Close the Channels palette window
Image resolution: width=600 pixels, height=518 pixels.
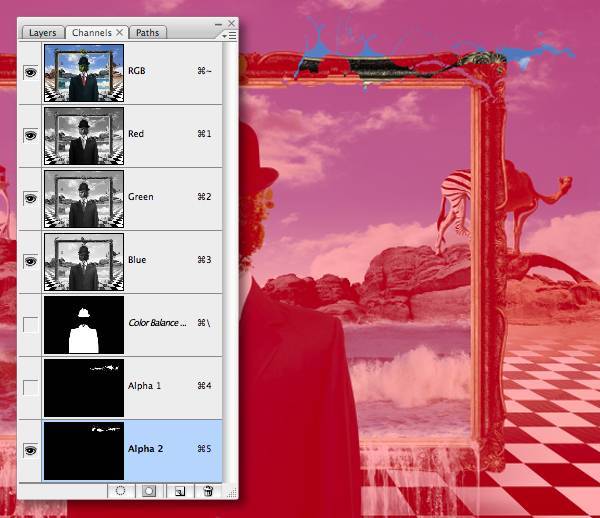click(232, 23)
